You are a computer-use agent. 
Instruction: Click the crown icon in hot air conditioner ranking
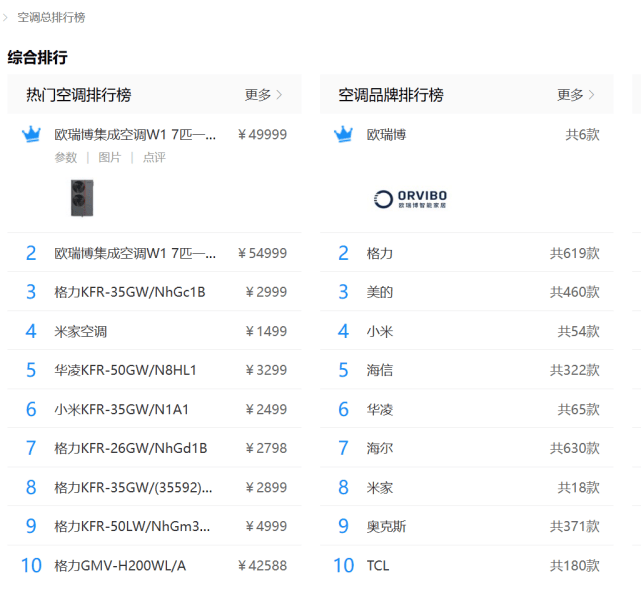31,135
